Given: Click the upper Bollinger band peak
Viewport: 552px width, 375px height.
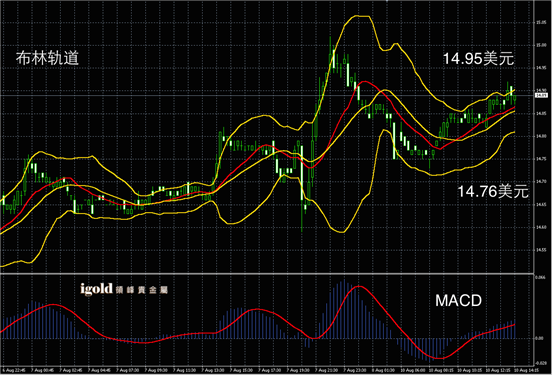Looking at the screenshot, I should pyautogui.click(x=361, y=16).
